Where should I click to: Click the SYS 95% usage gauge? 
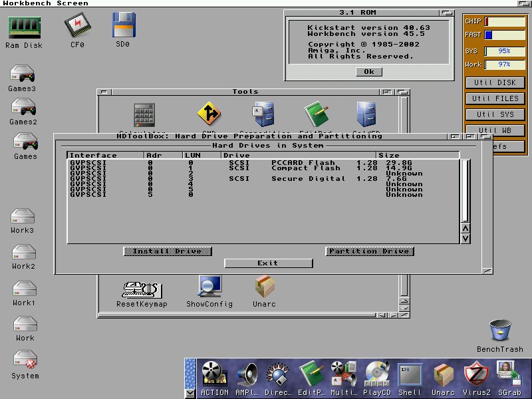tap(505, 51)
